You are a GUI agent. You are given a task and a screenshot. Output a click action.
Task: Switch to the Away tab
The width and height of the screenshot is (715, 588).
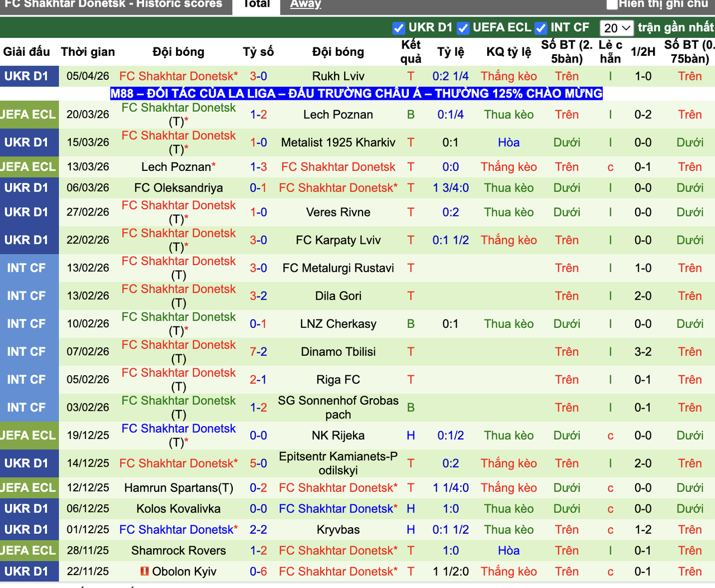click(306, 4)
